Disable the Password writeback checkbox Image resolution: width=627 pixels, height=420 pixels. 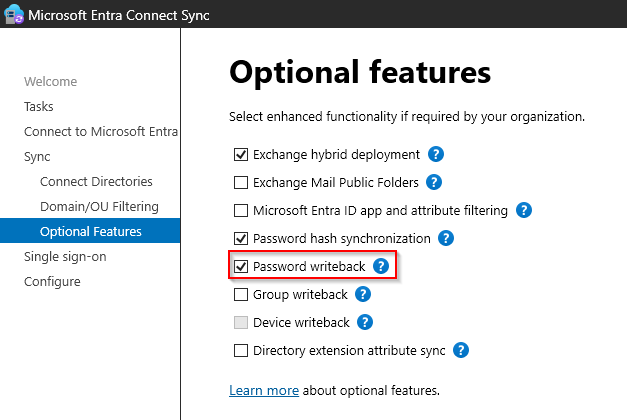tap(240, 267)
